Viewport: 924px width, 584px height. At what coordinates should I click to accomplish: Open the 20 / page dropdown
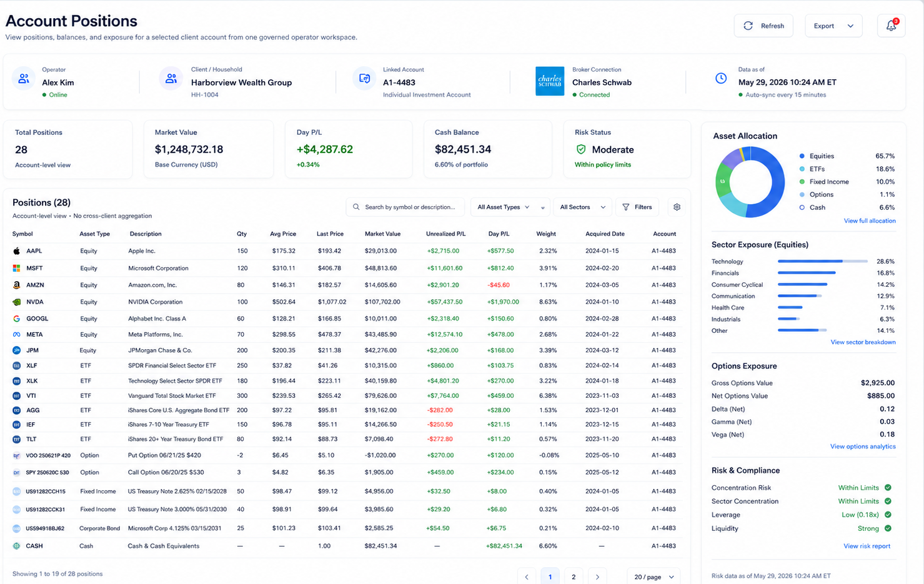[x=653, y=577]
